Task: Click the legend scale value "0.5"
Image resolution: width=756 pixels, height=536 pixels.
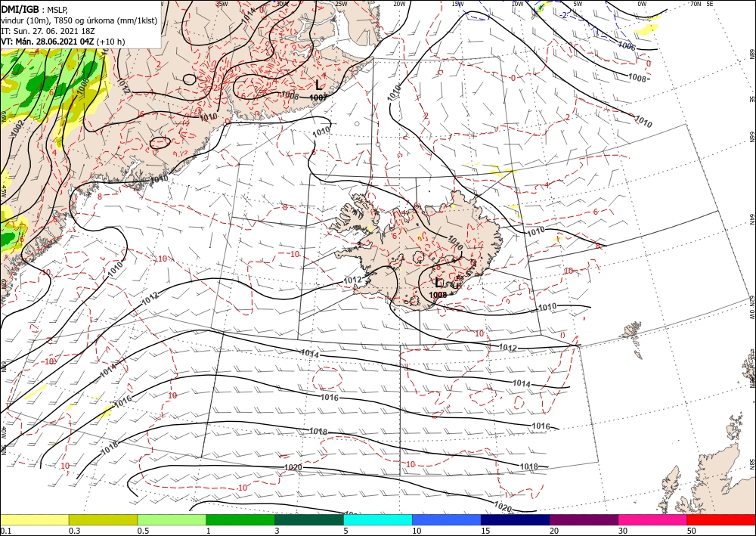Action: 143,531
